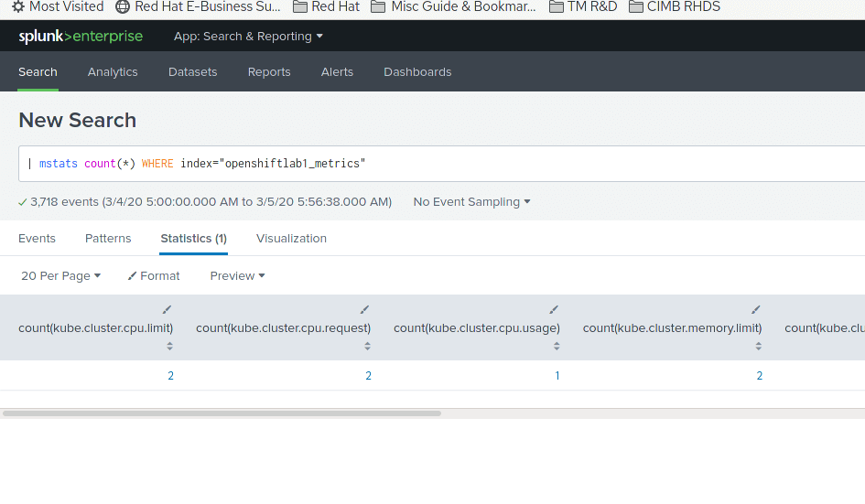Sort by count(kube.cluster.cpu.usage) column arrows
This screenshot has width=865, height=504.
coord(557,346)
